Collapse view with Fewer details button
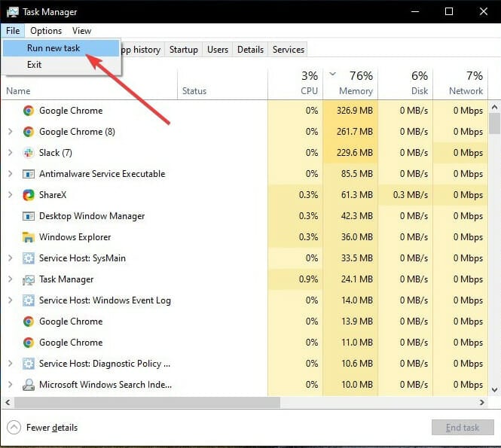The height and width of the screenshot is (448, 501). [x=42, y=428]
